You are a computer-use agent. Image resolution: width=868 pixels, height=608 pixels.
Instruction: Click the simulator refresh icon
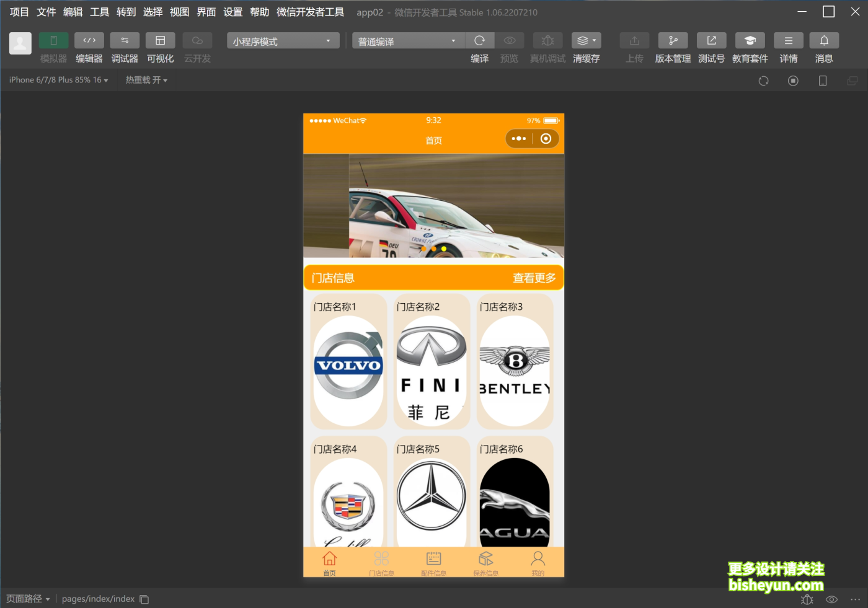(x=763, y=81)
